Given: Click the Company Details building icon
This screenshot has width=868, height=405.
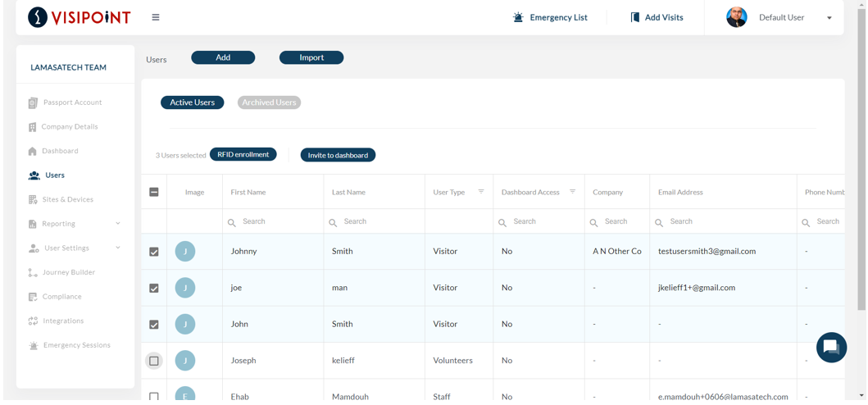Looking at the screenshot, I should click(32, 127).
